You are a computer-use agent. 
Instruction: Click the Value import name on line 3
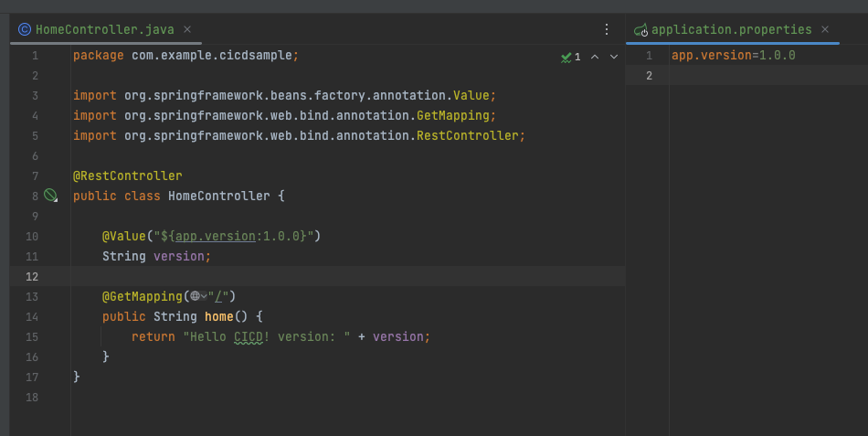(471, 95)
